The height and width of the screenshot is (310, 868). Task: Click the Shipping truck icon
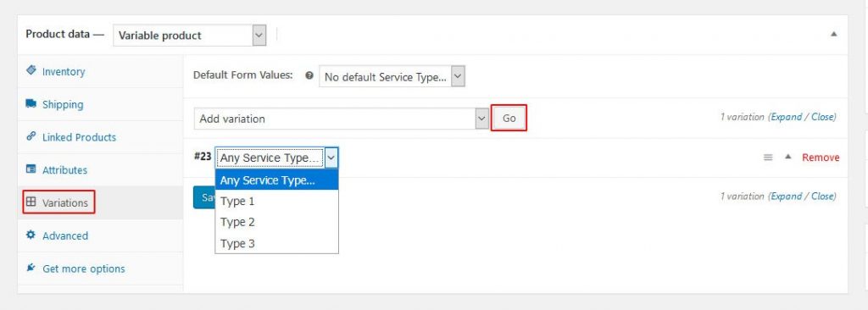coord(31,103)
